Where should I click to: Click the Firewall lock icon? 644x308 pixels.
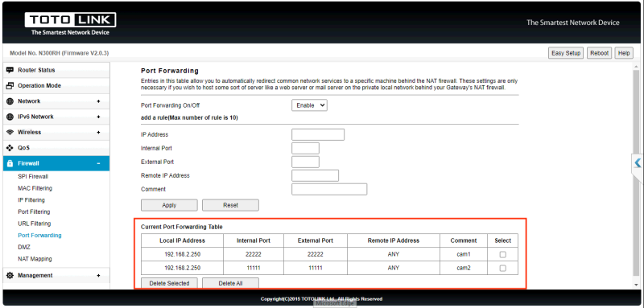[10, 163]
